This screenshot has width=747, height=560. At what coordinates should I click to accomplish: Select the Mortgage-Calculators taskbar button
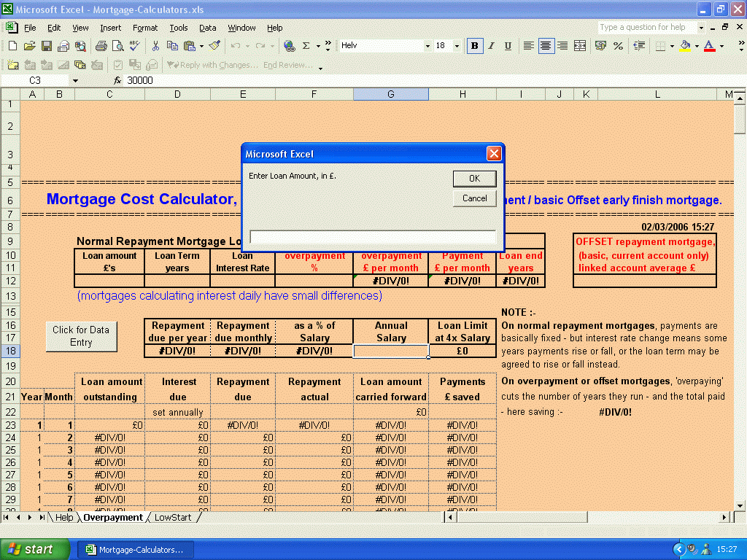[x=136, y=550]
